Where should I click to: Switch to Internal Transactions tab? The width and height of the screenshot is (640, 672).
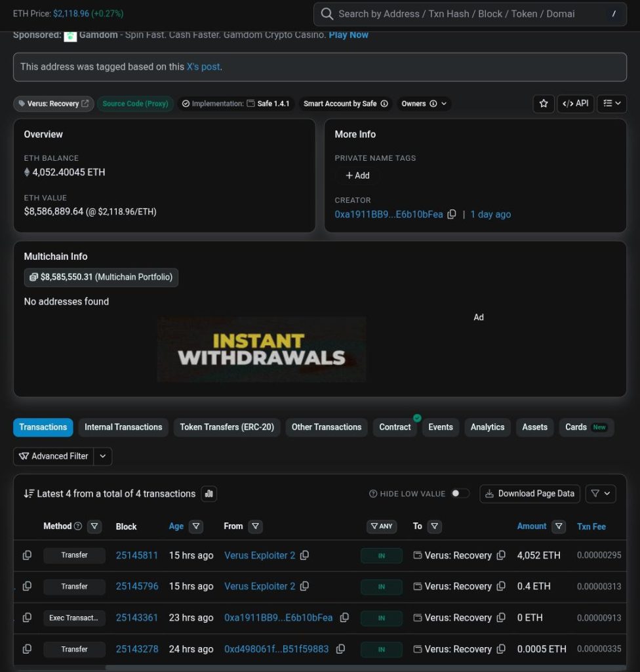coord(123,427)
